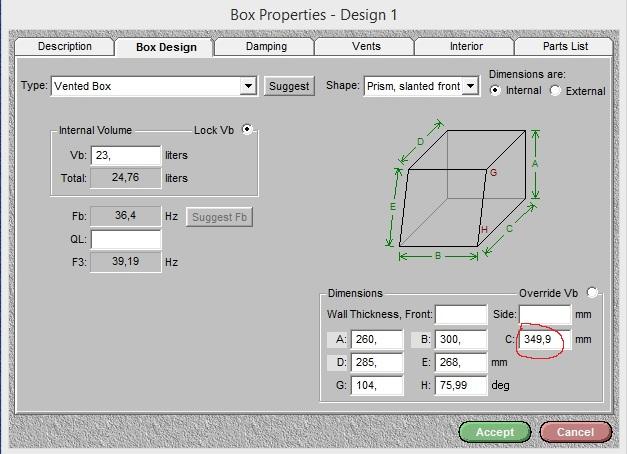This screenshot has width=628, height=454.
Task: Choose External dimensions radio option
Action: coord(557,91)
